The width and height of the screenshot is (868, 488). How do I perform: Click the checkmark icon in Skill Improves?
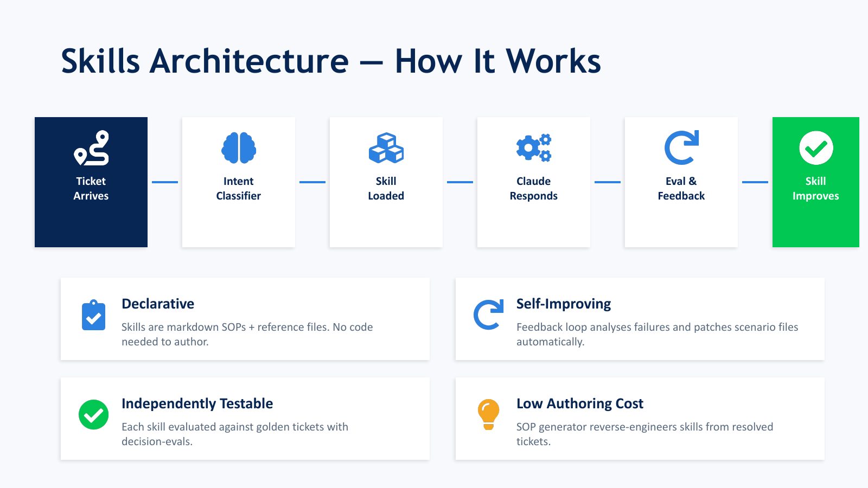[x=816, y=147]
